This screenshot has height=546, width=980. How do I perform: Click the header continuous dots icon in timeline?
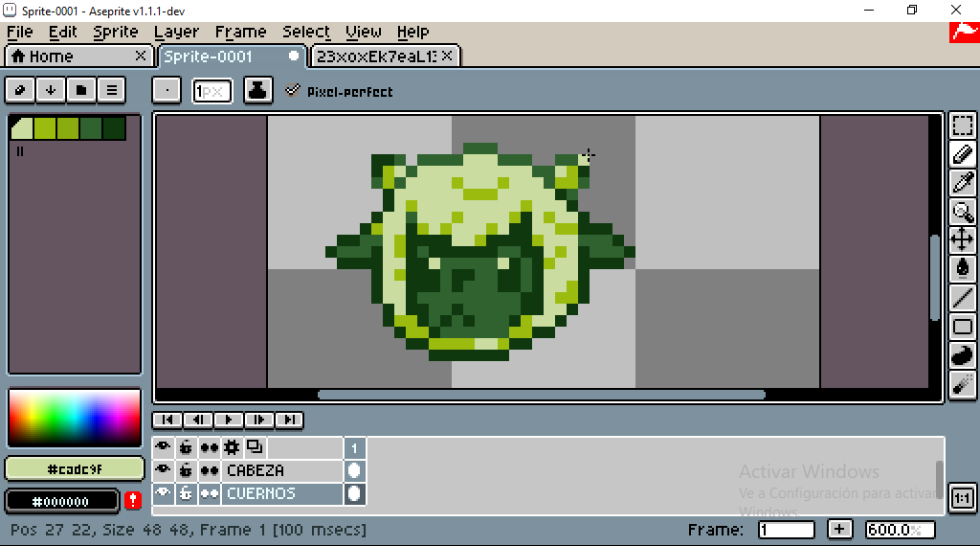click(x=209, y=447)
